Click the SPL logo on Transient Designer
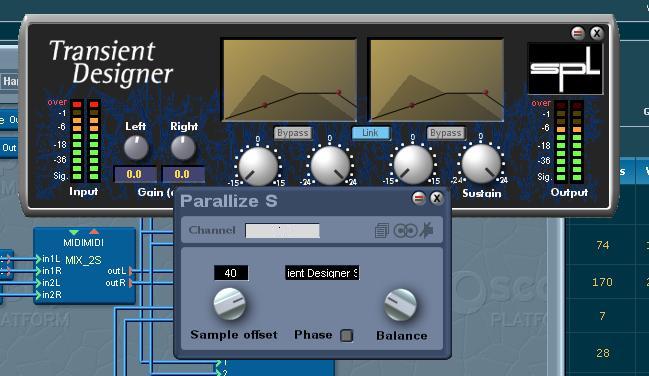This screenshot has width=649, height=376. click(x=565, y=69)
